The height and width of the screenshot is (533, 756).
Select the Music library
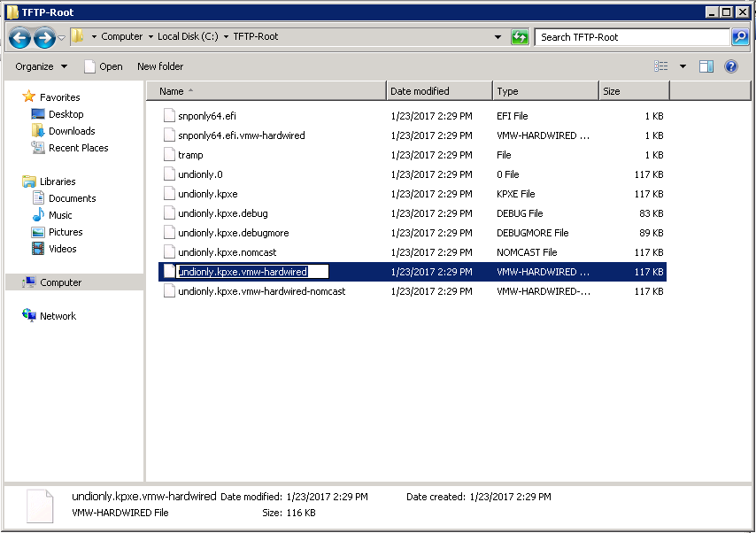click(x=58, y=214)
